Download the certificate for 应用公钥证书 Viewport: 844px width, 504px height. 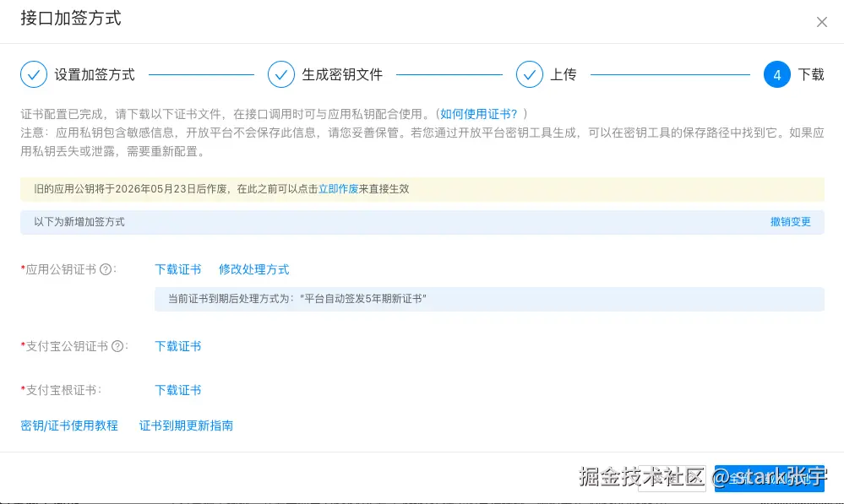coord(178,269)
